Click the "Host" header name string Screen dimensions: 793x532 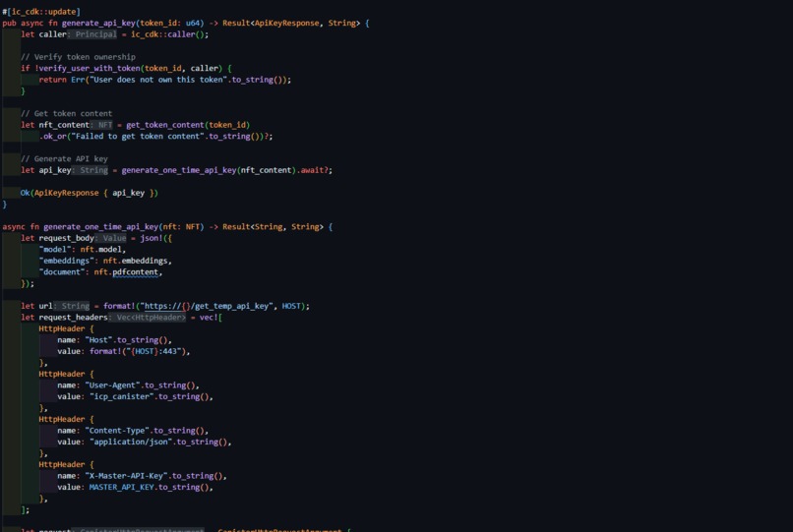(98, 340)
